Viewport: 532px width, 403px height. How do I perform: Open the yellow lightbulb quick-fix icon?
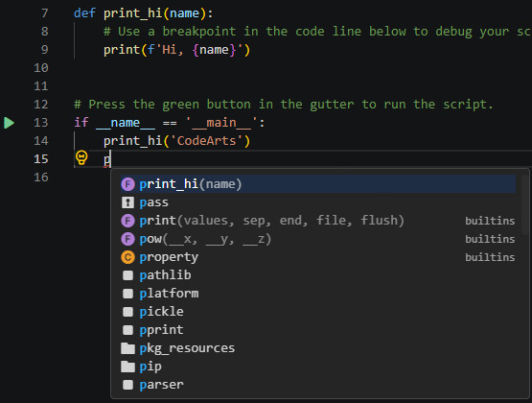tap(81, 158)
